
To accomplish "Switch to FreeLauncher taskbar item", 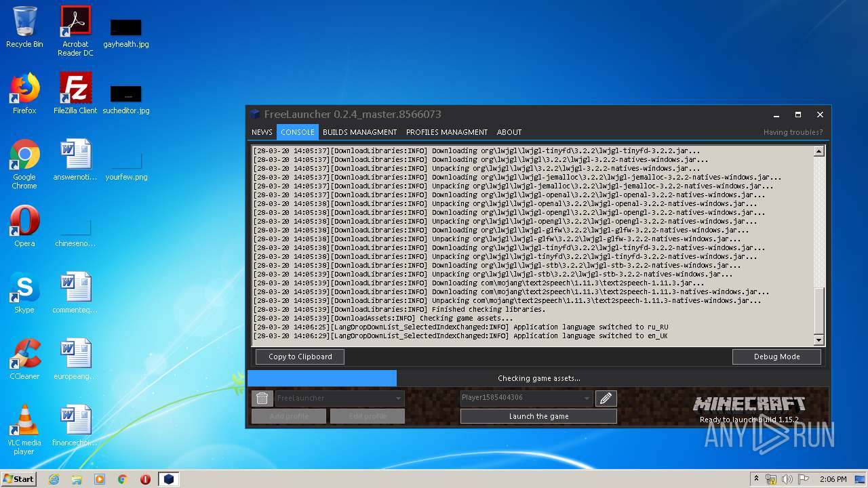I will [x=168, y=479].
